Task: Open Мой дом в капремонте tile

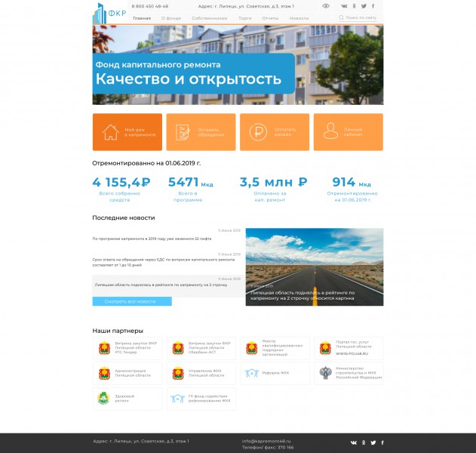Action: pos(127,132)
